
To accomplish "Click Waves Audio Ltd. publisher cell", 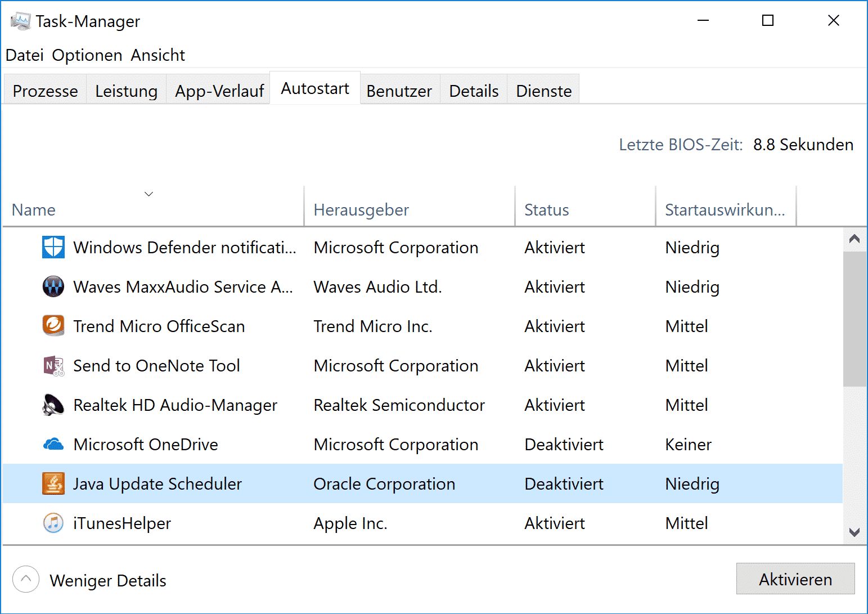I will 378,287.
